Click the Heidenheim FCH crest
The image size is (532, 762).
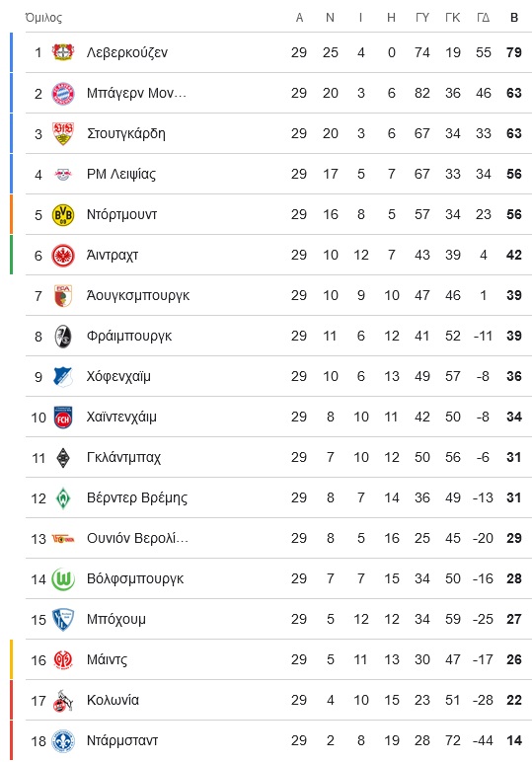[62, 417]
